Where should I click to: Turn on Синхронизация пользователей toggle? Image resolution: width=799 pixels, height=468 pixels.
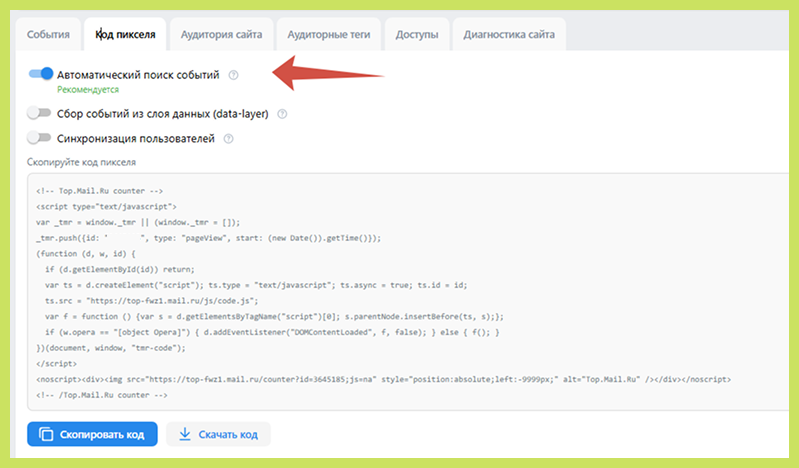pos(39,138)
